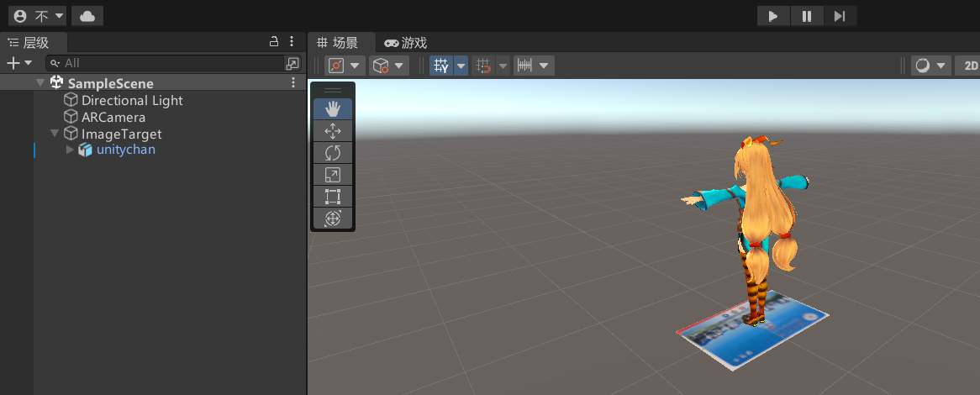Toggle grid snapping magnet
This screenshot has width=980, height=395.
click(483, 66)
